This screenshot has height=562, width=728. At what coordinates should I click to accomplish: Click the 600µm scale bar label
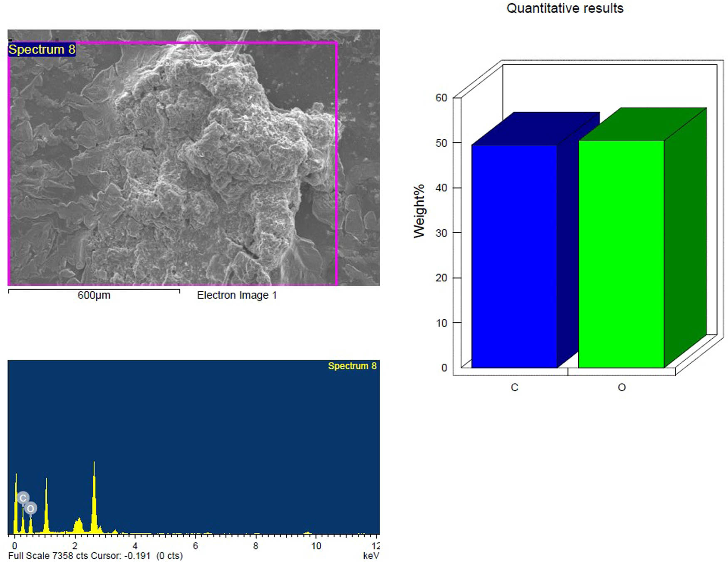point(94,295)
